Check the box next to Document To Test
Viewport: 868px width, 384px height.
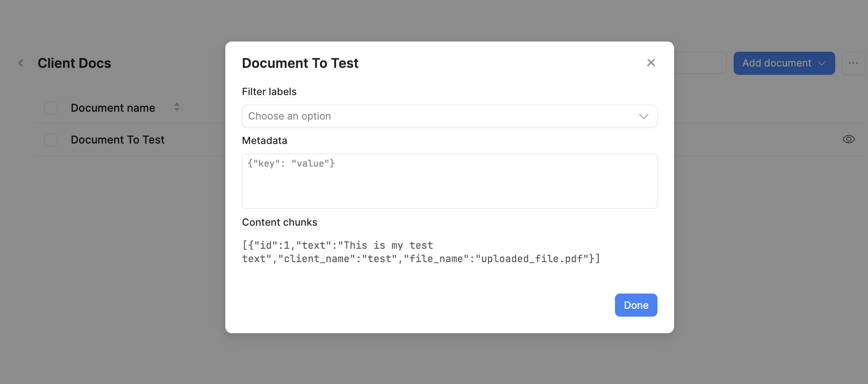[51, 140]
